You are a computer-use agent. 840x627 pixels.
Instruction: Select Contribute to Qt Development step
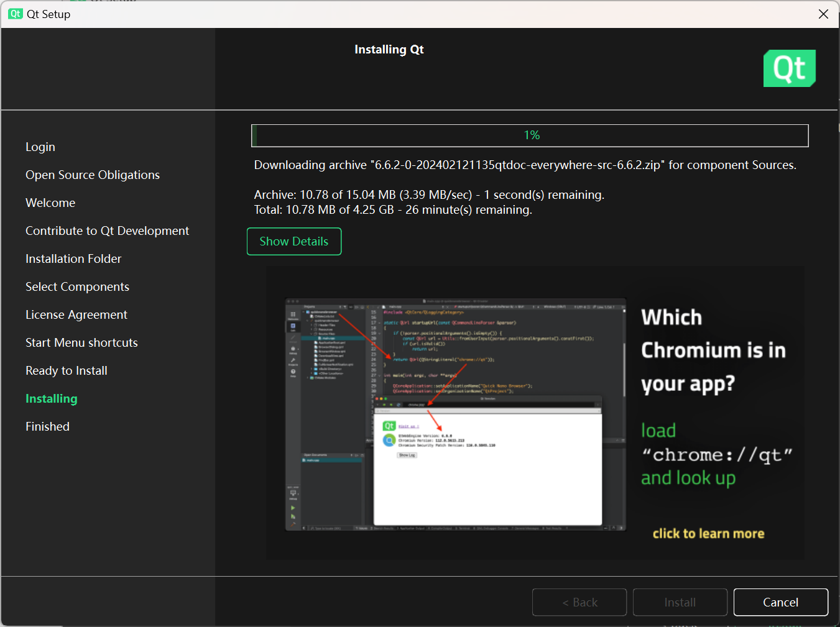(107, 231)
